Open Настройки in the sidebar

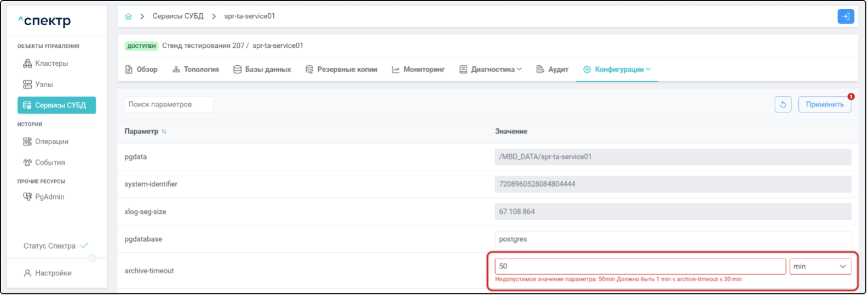[x=53, y=273]
